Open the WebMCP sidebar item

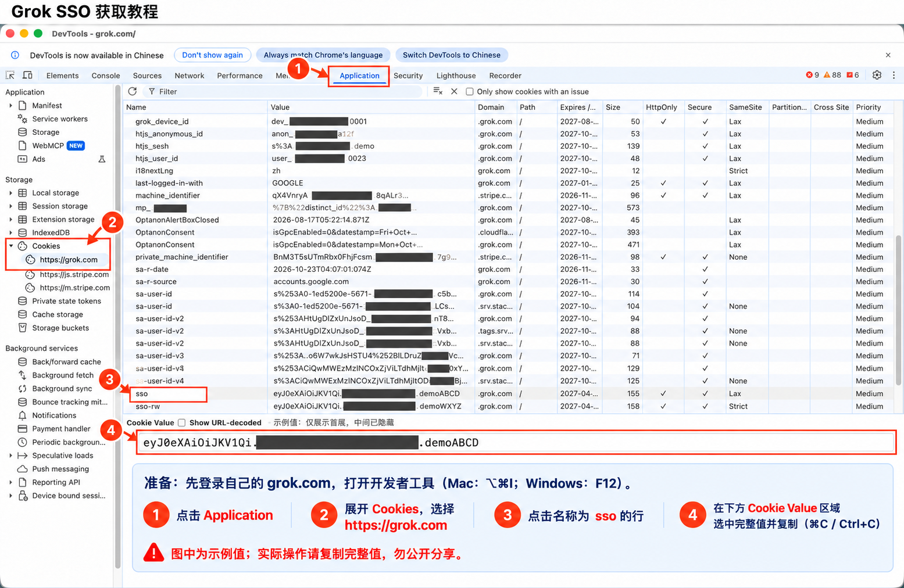(48, 145)
